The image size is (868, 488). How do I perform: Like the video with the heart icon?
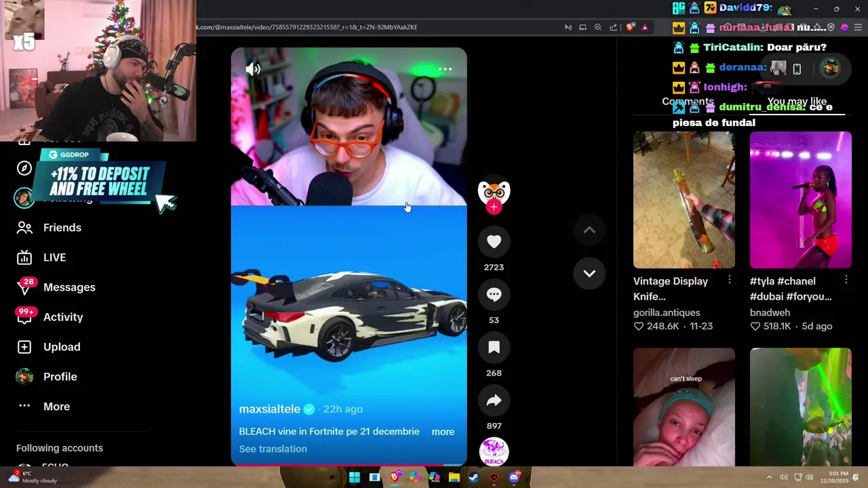pos(494,242)
